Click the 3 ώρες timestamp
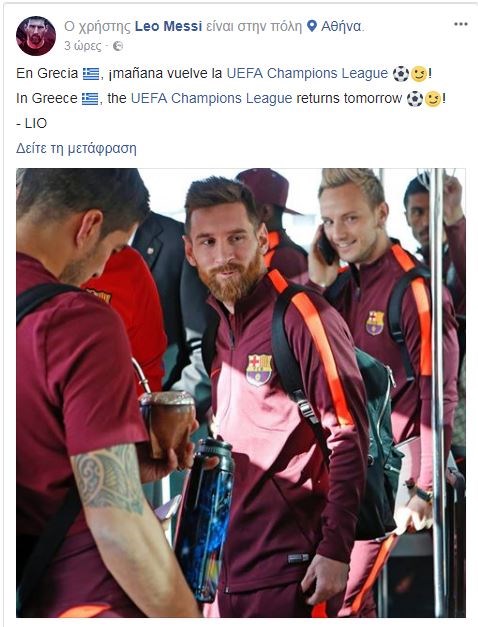478x627 pixels. coord(82,46)
